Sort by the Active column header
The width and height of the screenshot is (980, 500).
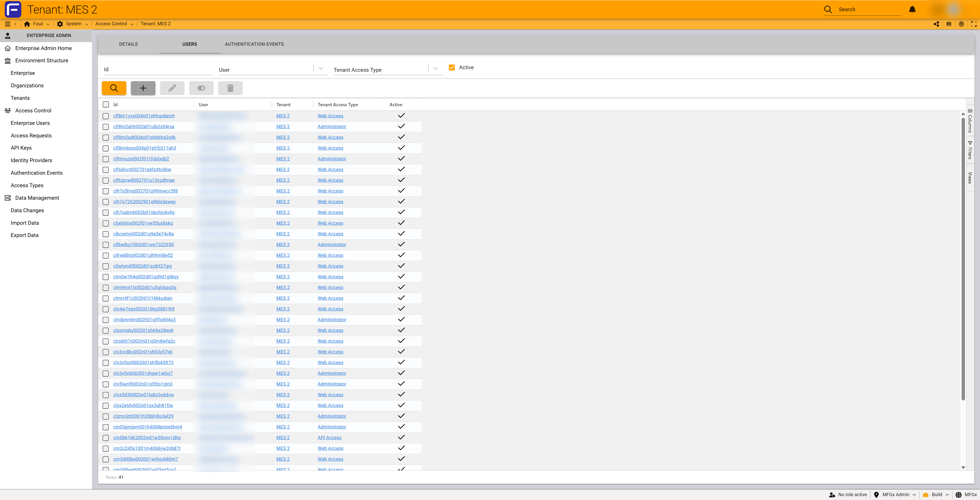(x=396, y=105)
